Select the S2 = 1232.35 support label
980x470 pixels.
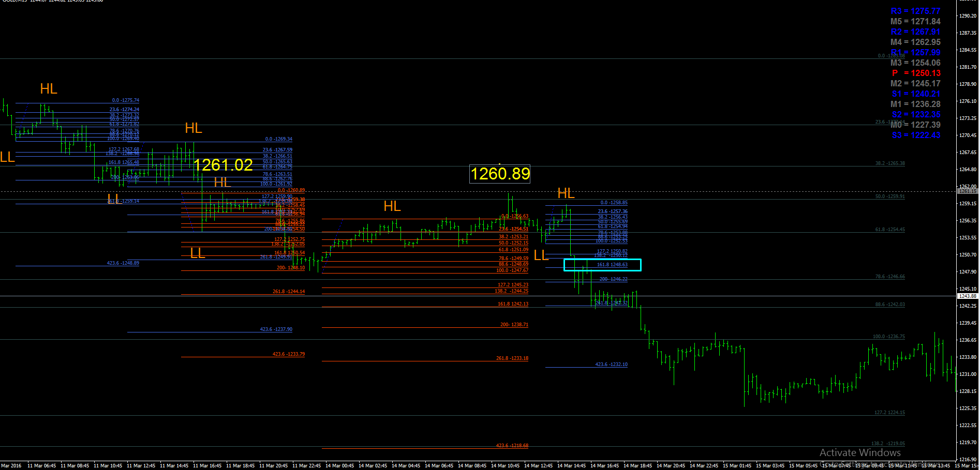click(x=916, y=115)
